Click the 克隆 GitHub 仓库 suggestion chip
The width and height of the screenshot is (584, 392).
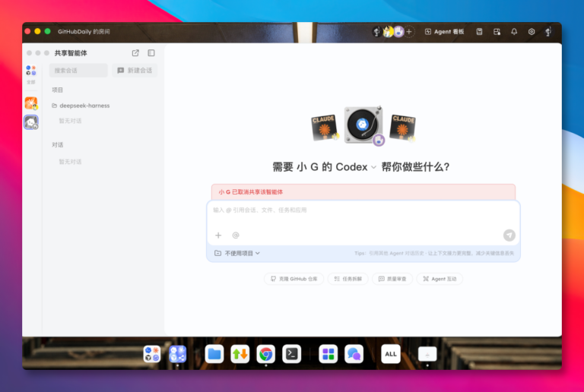tap(294, 279)
